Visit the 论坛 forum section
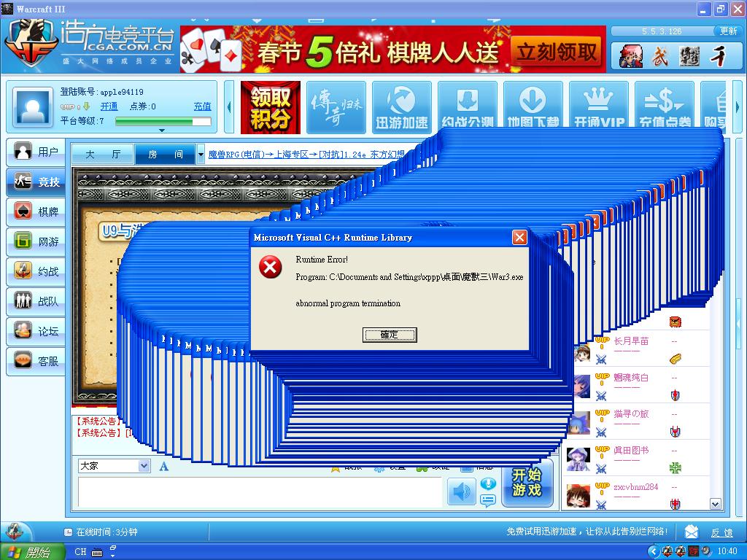The image size is (747, 560). pyautogui.click(x=36, y=331)
